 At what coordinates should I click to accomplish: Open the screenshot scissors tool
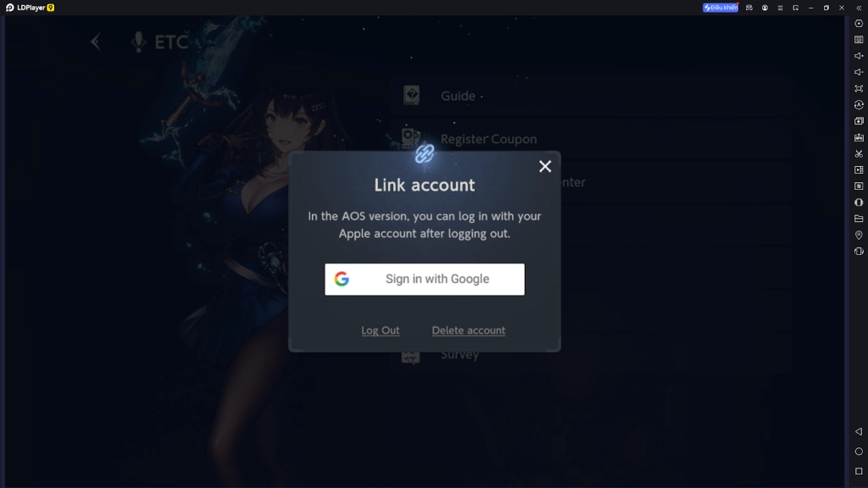(x=859, y=153)
